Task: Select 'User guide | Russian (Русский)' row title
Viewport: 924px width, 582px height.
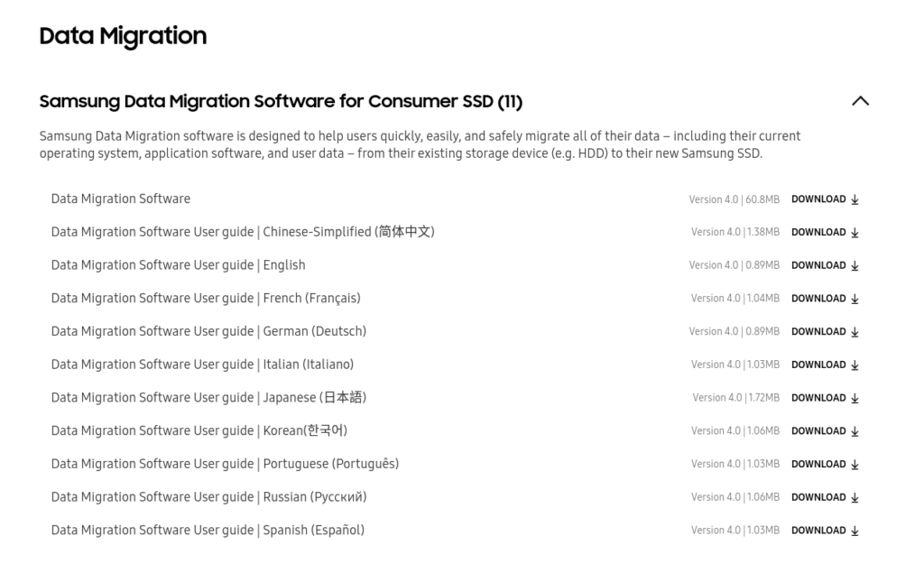Action: (208, 497)
